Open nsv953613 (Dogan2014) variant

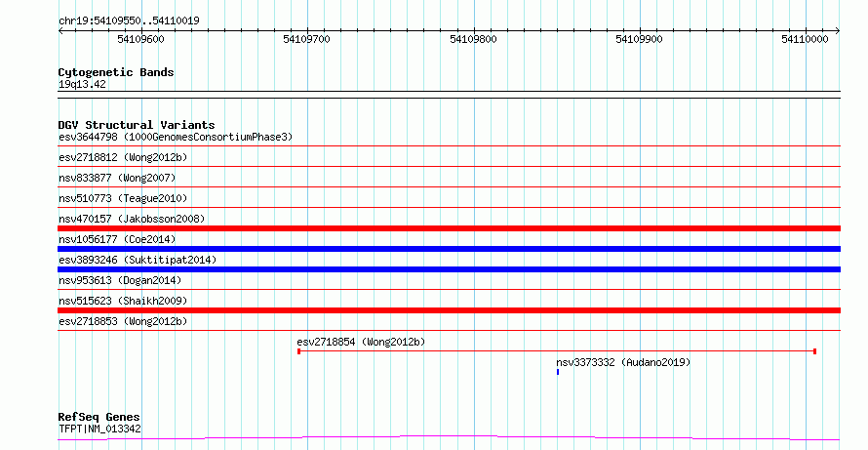(x=120, y=280)
